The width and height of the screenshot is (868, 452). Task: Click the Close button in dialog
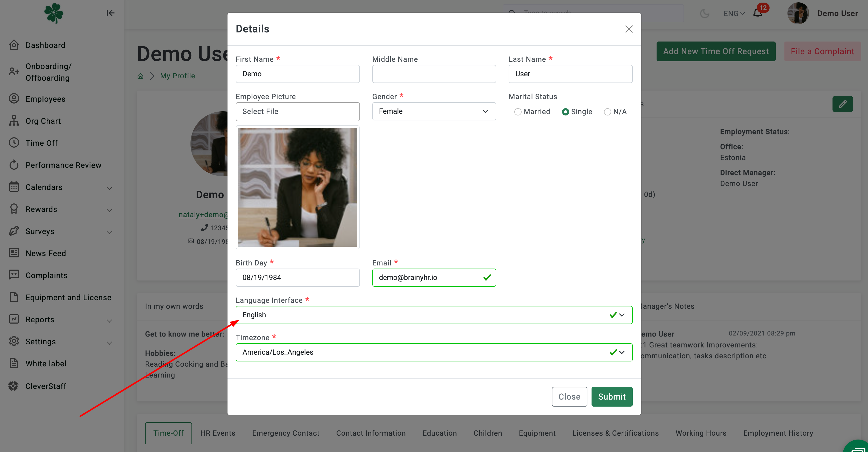(569, 397)
